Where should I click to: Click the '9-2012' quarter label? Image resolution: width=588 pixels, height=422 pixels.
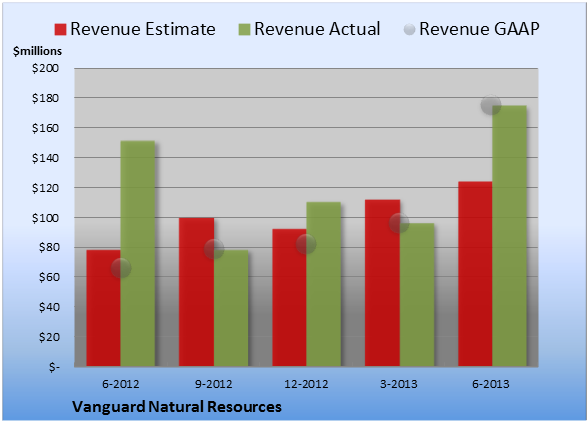pos(213,384)
